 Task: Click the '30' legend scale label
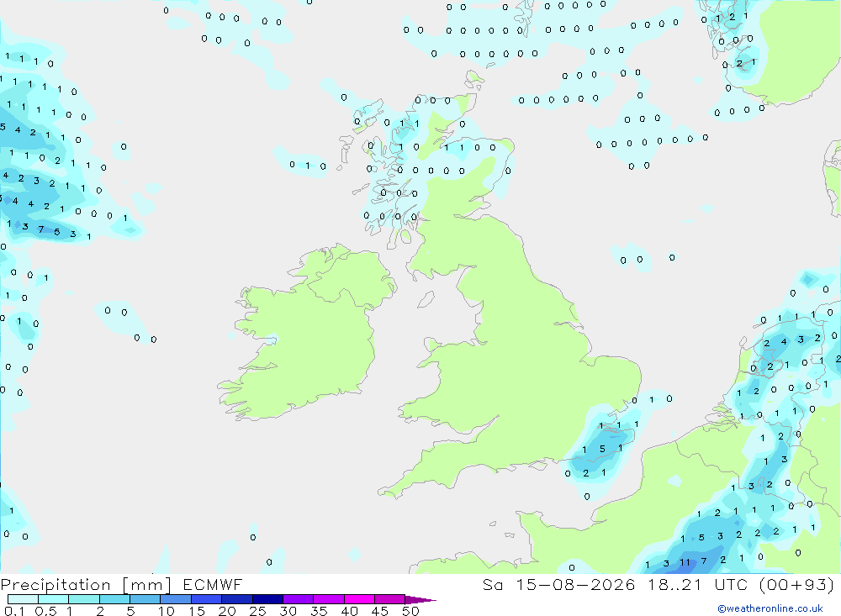click(x=288, y=611)
